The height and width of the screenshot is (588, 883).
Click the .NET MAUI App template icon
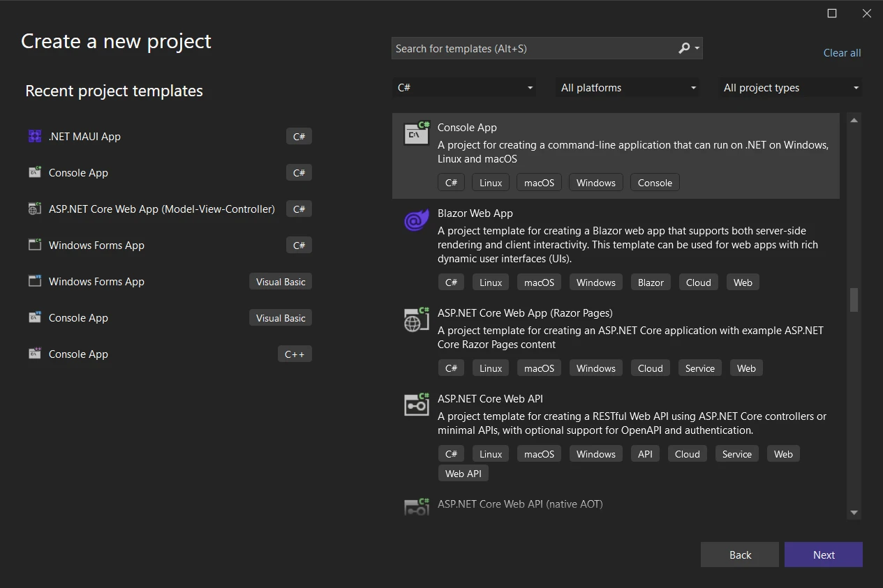(35, 137)
